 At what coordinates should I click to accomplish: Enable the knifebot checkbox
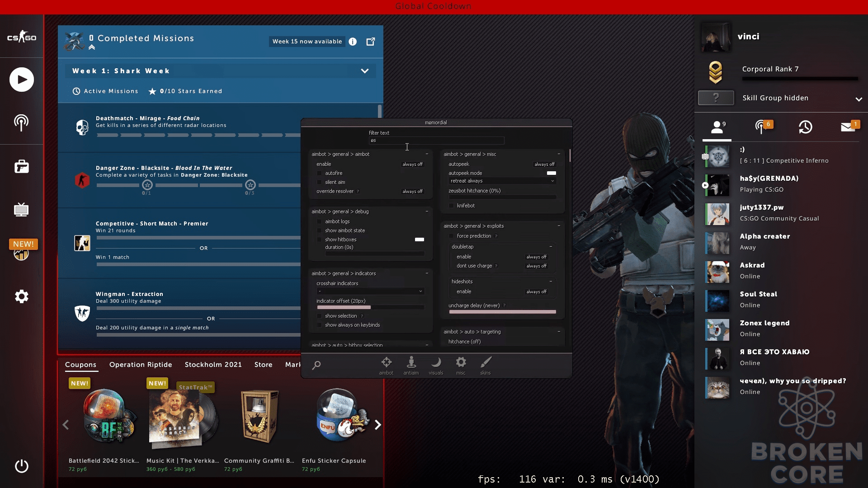(451, 206)
